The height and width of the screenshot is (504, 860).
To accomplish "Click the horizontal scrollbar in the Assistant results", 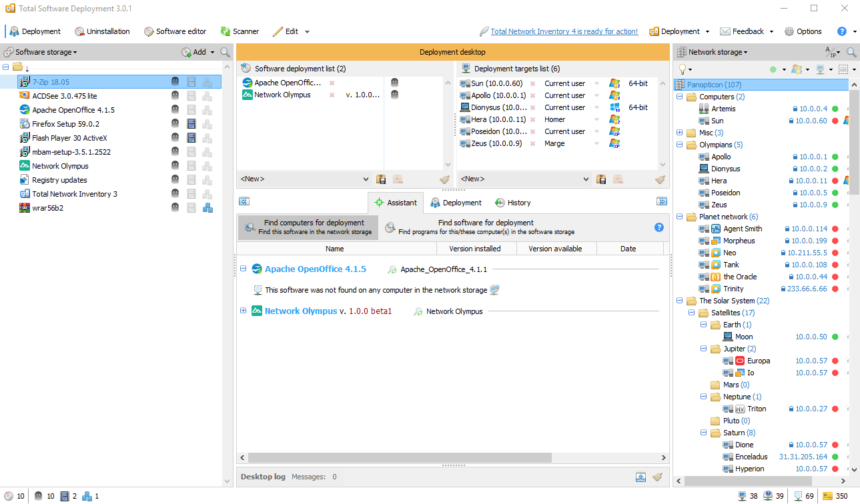I will [x=400, y=458].
